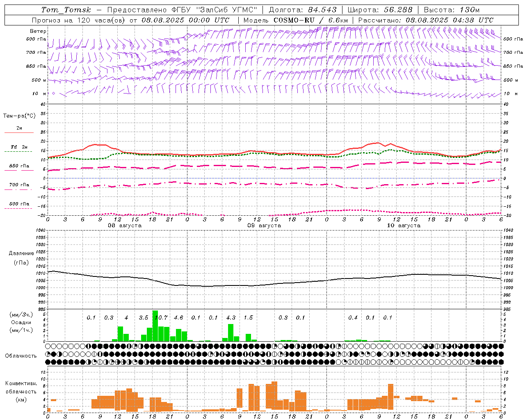Click the '(мм/3ч.)' precipitation unit label
Image resolution: width=525 pixels, height=420 pixels.
pos(21,315)
